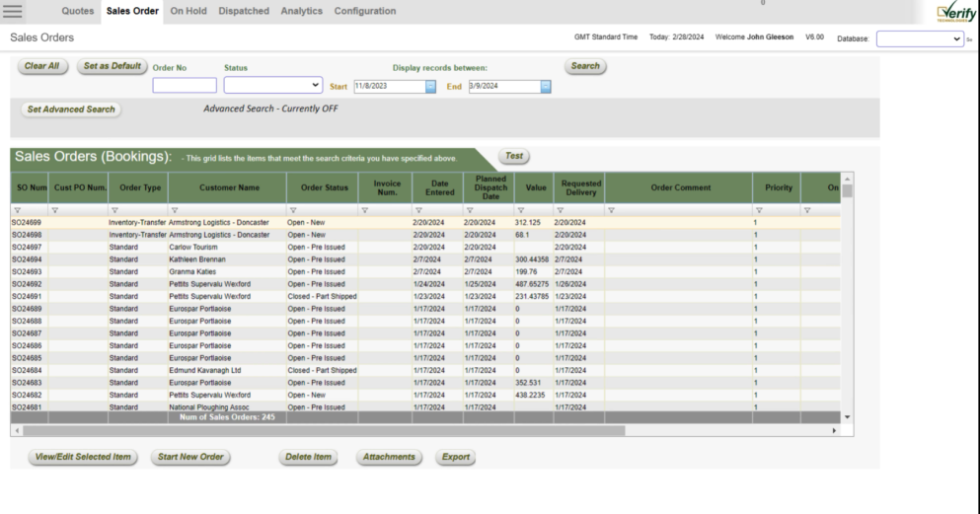Click the SO Num column filter icon
This screenshot has width=980, height=514.
click(x=16, y=210)
